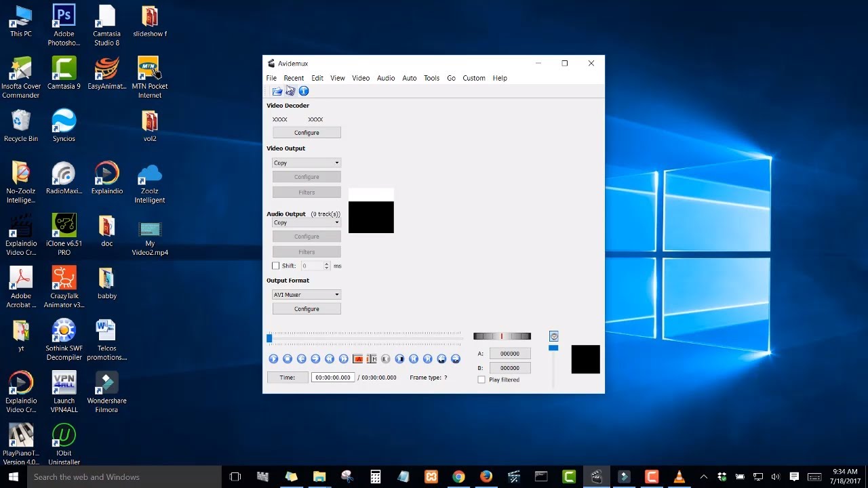Image resolution: width=868 pixels, height=488 pixels.
Task: Click the forward 60 seconds button
Action: click(456, 359)
